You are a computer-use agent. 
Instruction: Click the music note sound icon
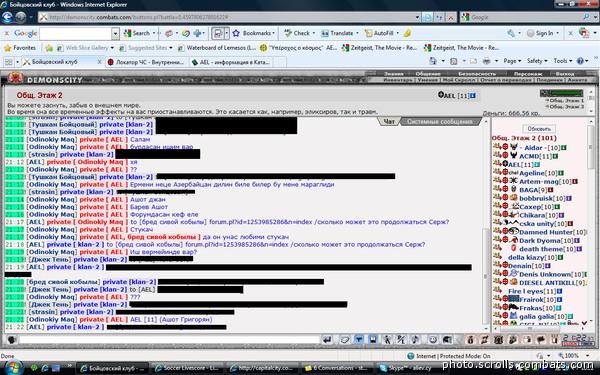(416, 339)
